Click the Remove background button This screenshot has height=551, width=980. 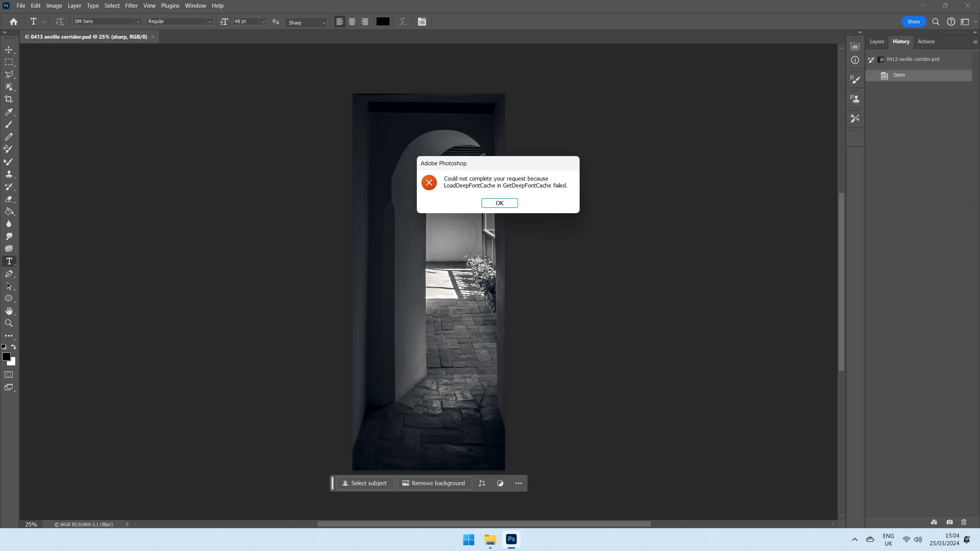pos(434,483)
